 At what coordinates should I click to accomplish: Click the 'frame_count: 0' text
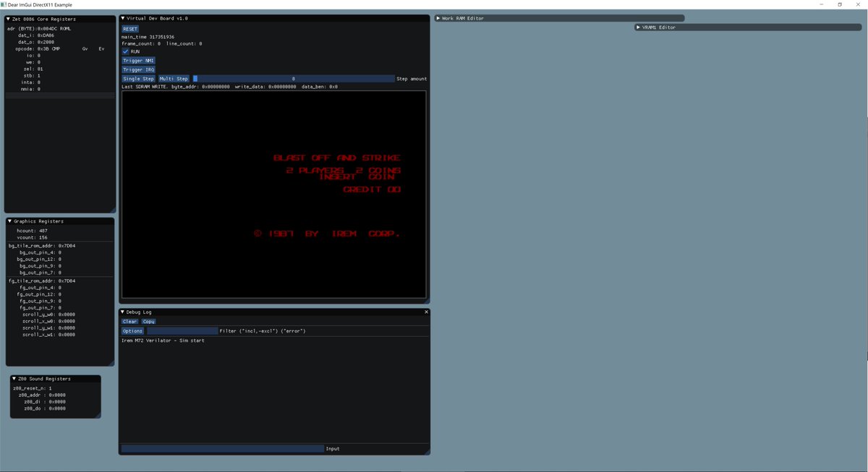point(141,44)
